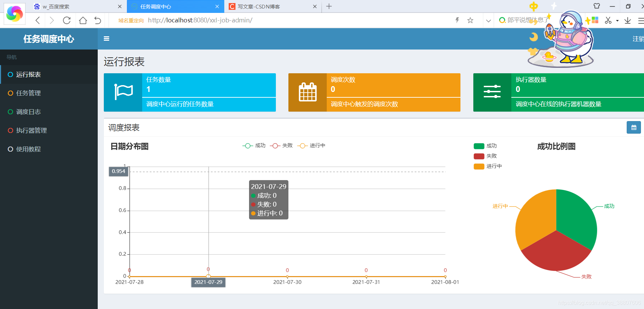
Task: Click the undo/restore closed tab icon
Action: [98, 20]
